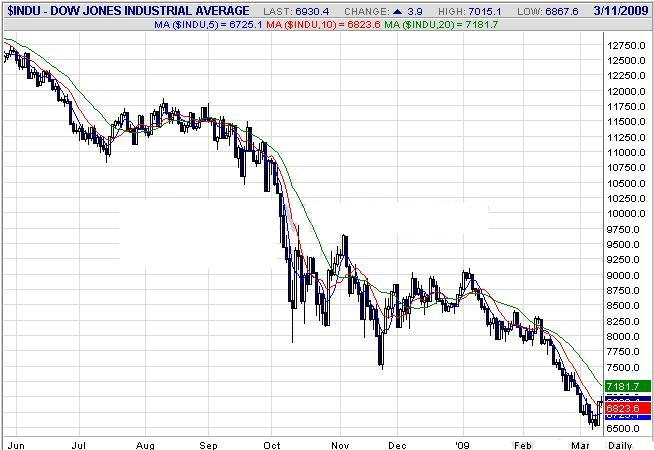Click the Feb label on time axis
Image resolution: width=654 pixels, height=450 pixels.
click(523, 445)
